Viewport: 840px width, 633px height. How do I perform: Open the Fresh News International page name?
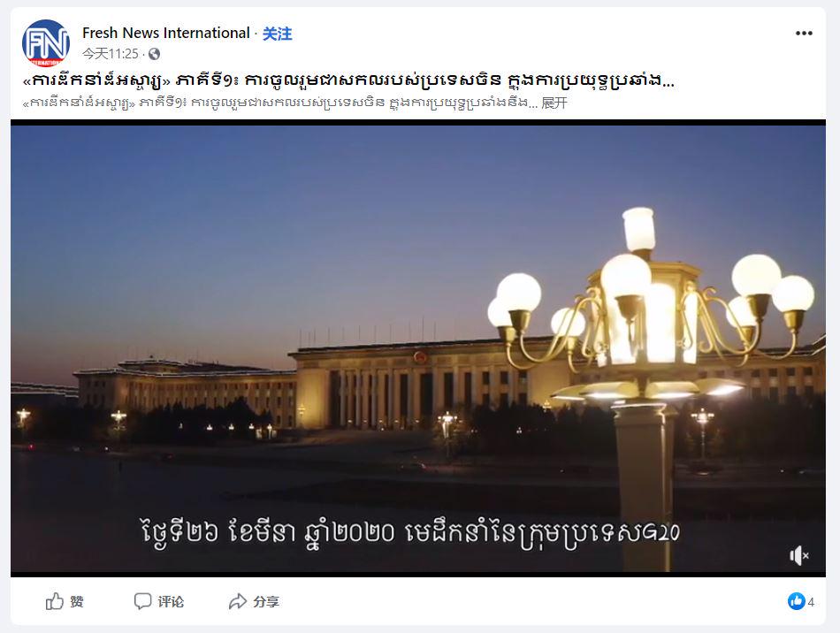pos(165,34)
